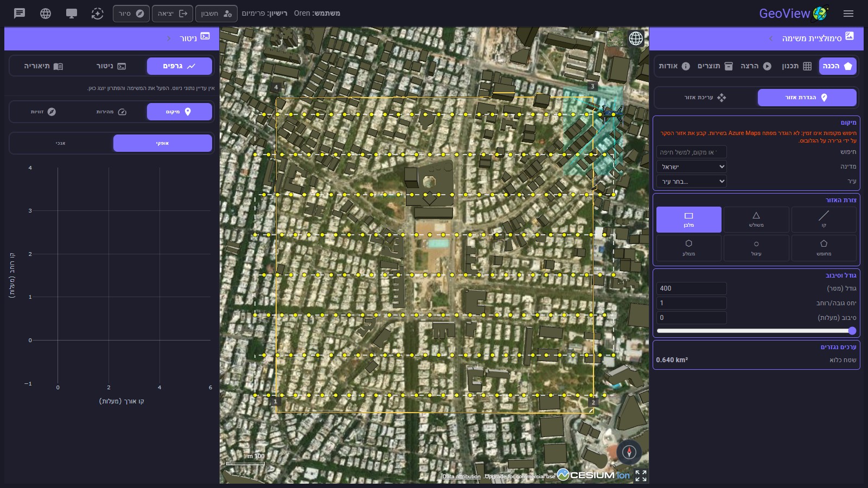Click the יציאה (Logout) button
The image size is (868, 488).
(x=172, y=14)
